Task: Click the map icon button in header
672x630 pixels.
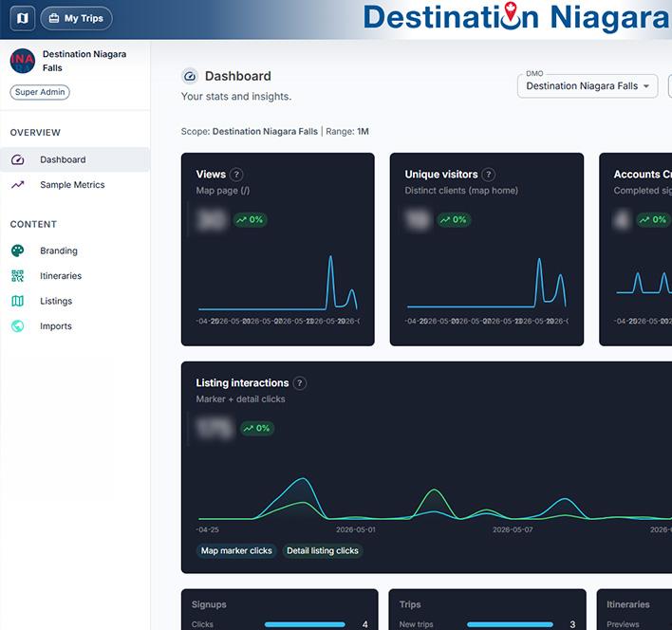Action: coord(22,18)
